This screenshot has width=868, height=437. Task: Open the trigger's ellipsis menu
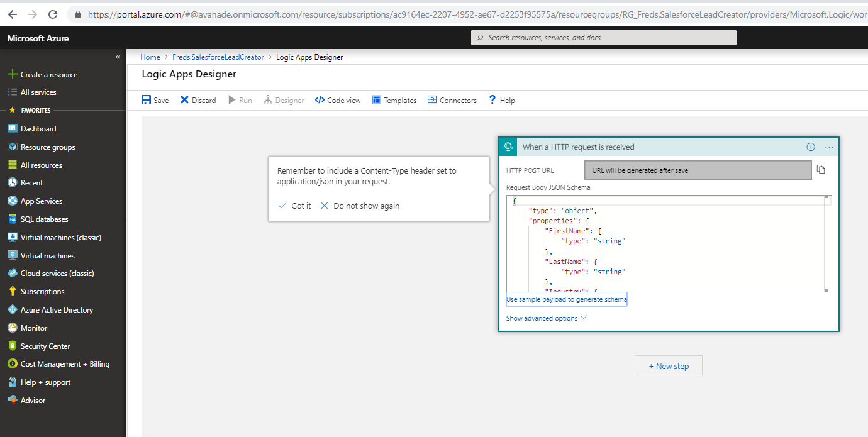click(x=829, y=147)
